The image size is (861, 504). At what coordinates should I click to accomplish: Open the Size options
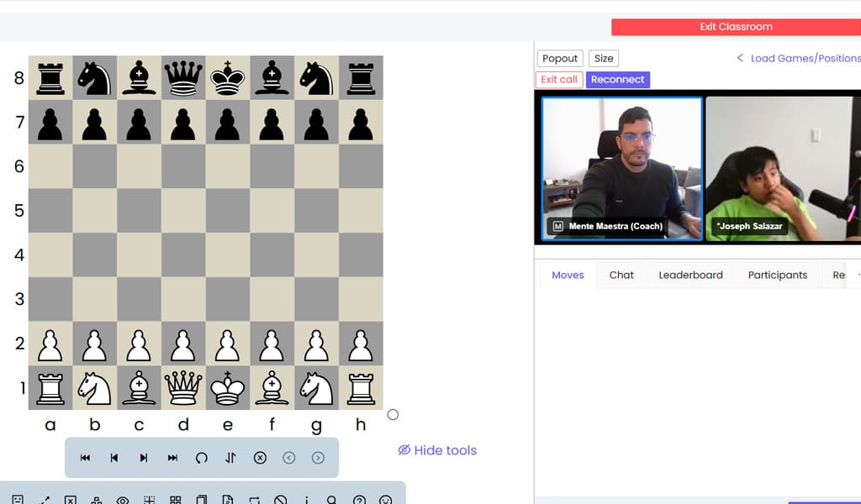tap(604, 58)
